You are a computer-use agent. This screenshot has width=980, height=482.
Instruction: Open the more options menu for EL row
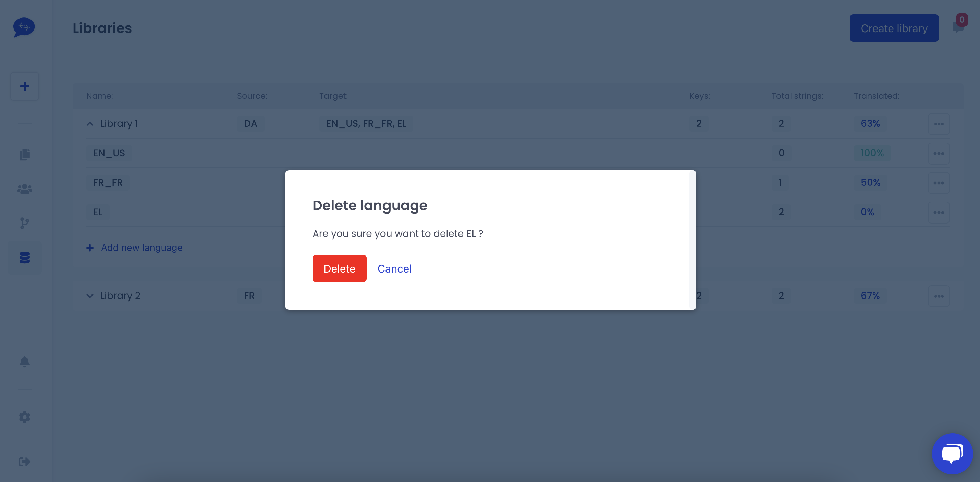pos(939,213)
